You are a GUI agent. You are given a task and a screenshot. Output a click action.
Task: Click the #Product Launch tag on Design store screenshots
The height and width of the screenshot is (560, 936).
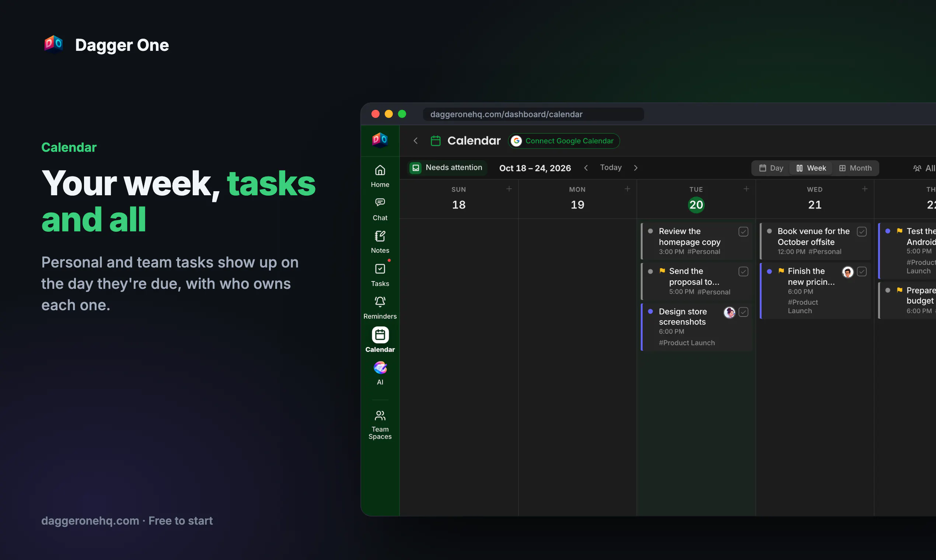(687, 343)
